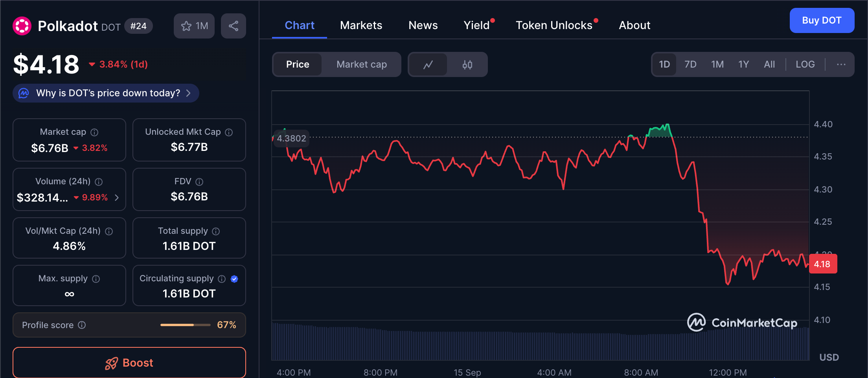Open the About tab
The image size is (868, 378).
click(x=634, y=25)
